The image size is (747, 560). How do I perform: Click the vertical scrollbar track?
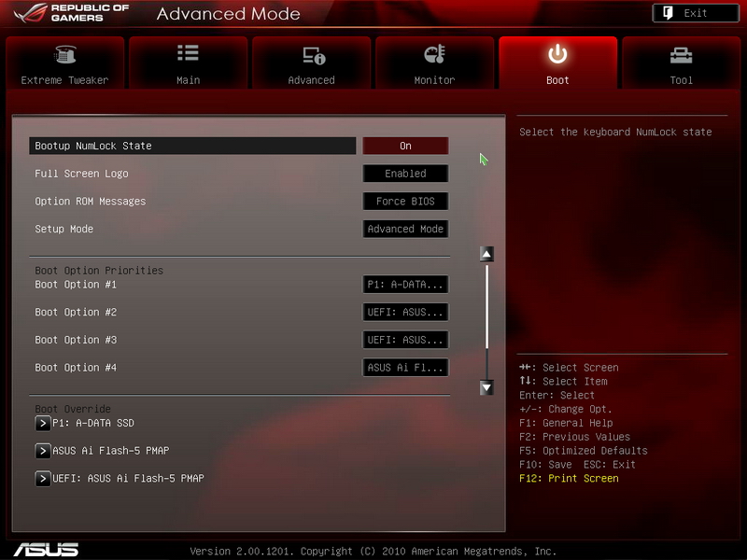(486, 321)
